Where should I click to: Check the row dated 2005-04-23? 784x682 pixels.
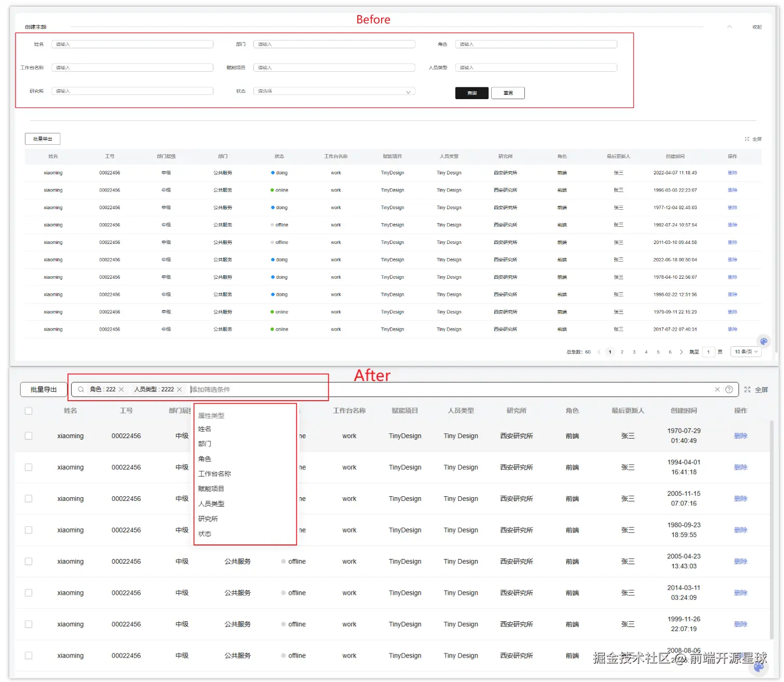(x=29, y=562)
